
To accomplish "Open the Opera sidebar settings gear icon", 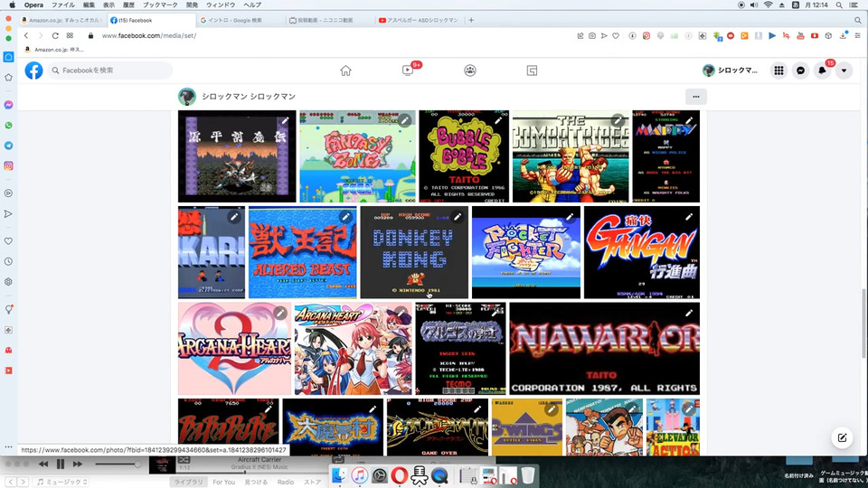I will [8, 282].
